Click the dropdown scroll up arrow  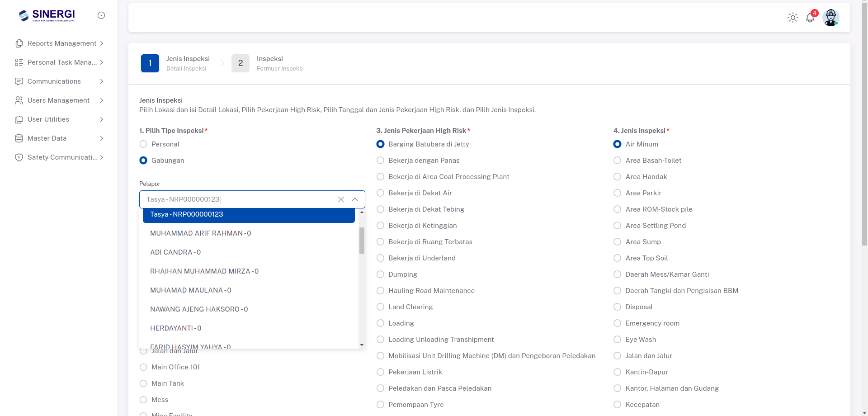[x=362, y=212]
